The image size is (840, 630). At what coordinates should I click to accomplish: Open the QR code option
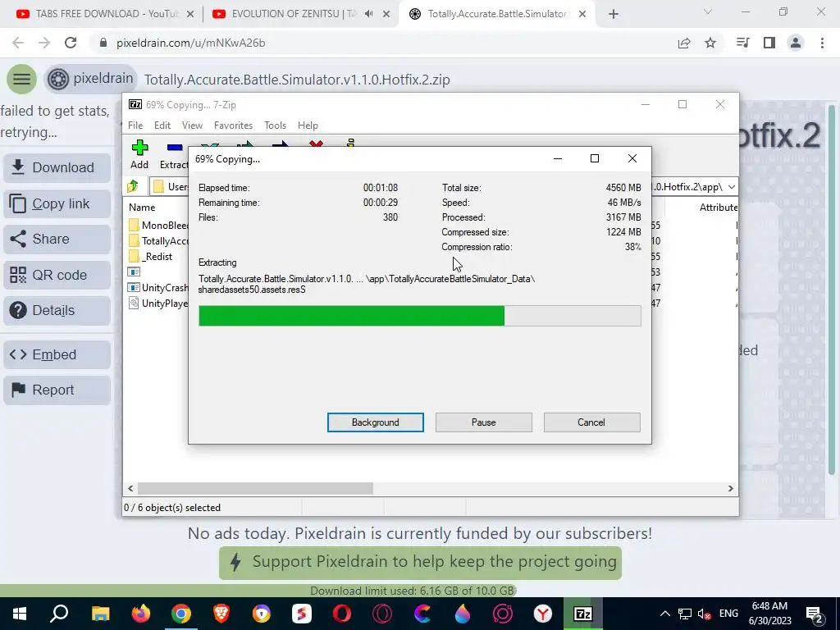pyautogui.click(x=57, y=275)
